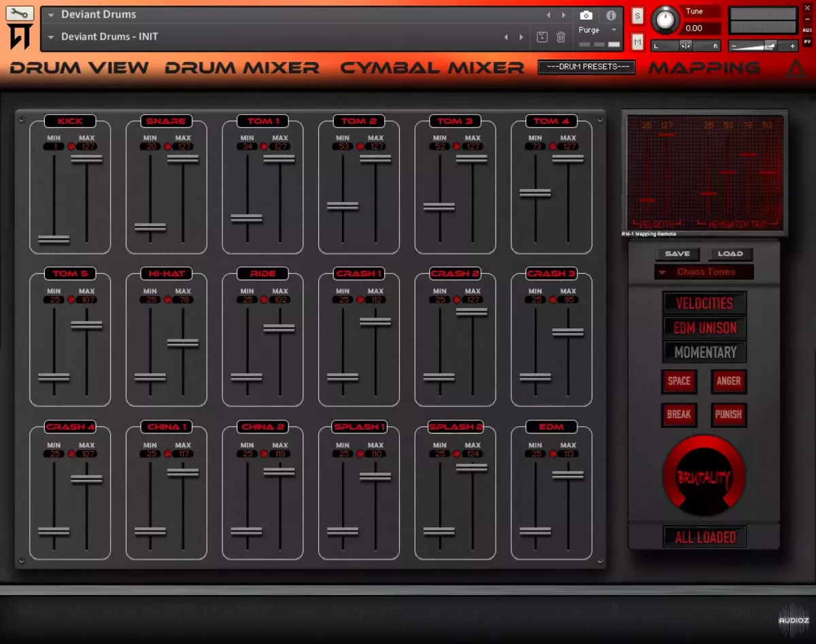Open the Deviant Drums instrument name dropdown
This screenshot has height=644, width=816.
coord(51,14)
